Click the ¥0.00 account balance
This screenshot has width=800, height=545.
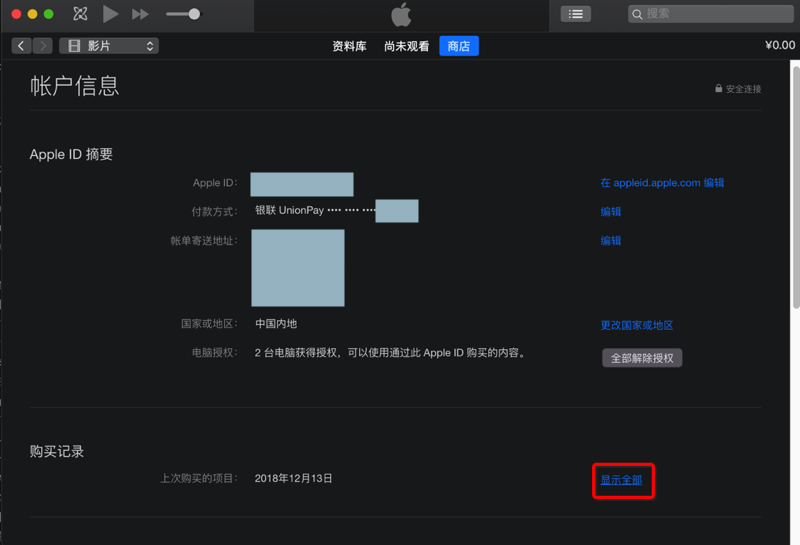pos(780,45)
